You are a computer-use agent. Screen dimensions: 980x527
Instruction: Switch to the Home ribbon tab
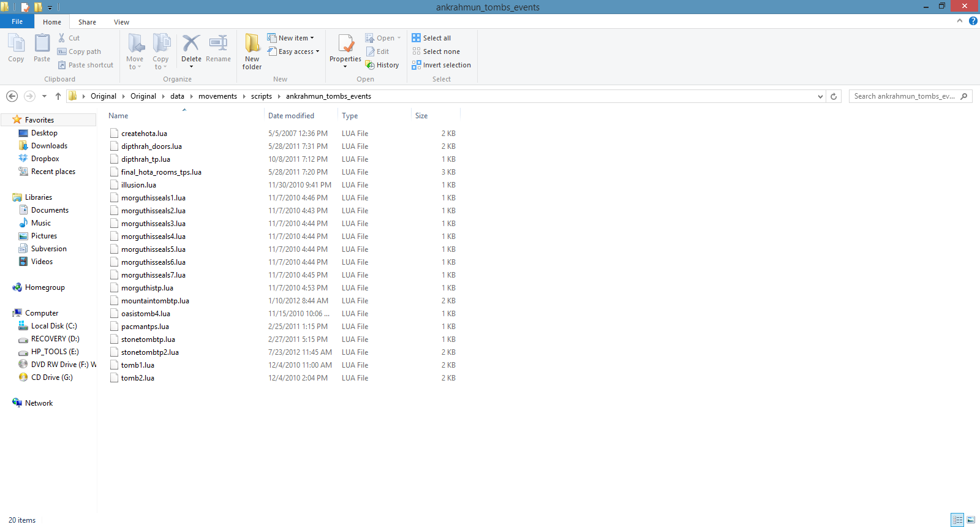[x=52, y=22]
